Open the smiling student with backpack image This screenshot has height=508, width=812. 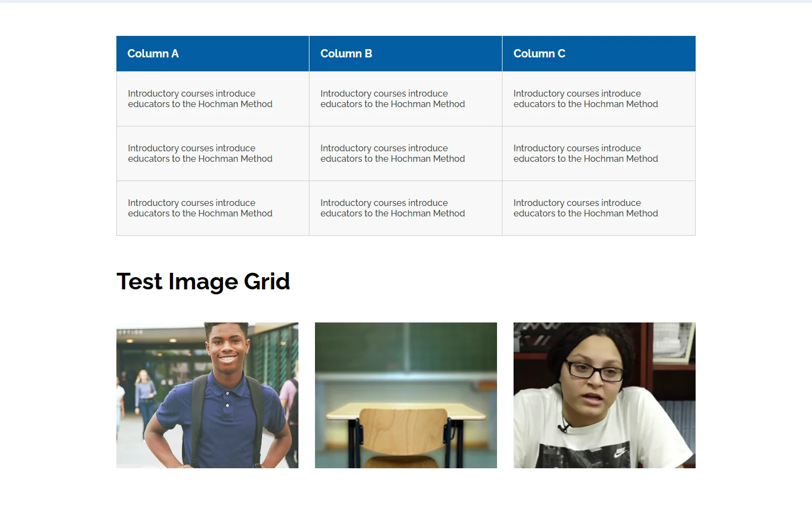click(207, 395)
